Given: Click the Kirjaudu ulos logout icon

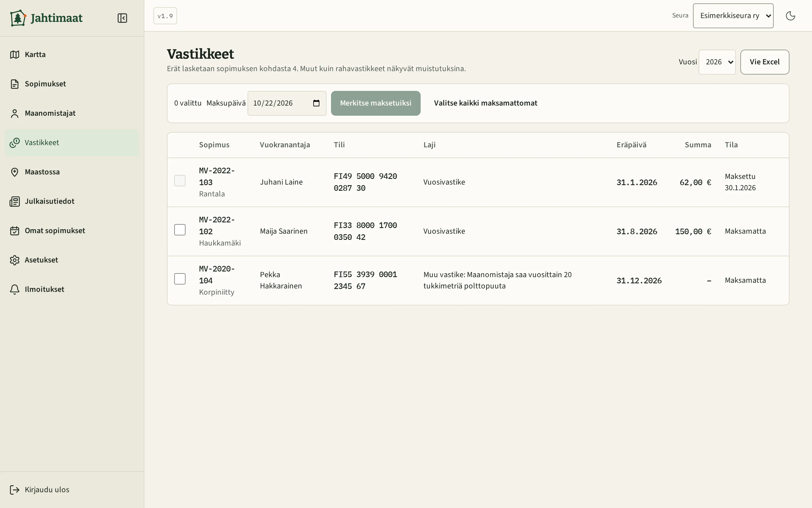Looking at the screenshot, I should (x=14, y=490).
